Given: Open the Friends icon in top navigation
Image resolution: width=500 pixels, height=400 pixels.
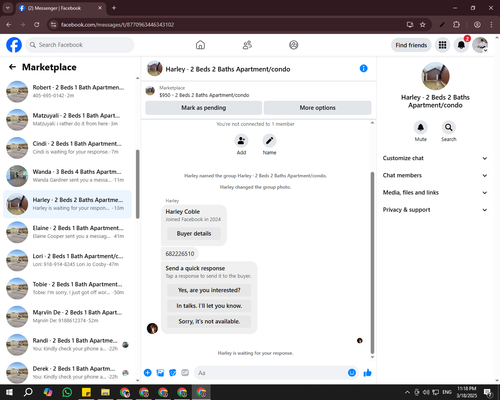Looking at the screenshot, I should 247,45.
